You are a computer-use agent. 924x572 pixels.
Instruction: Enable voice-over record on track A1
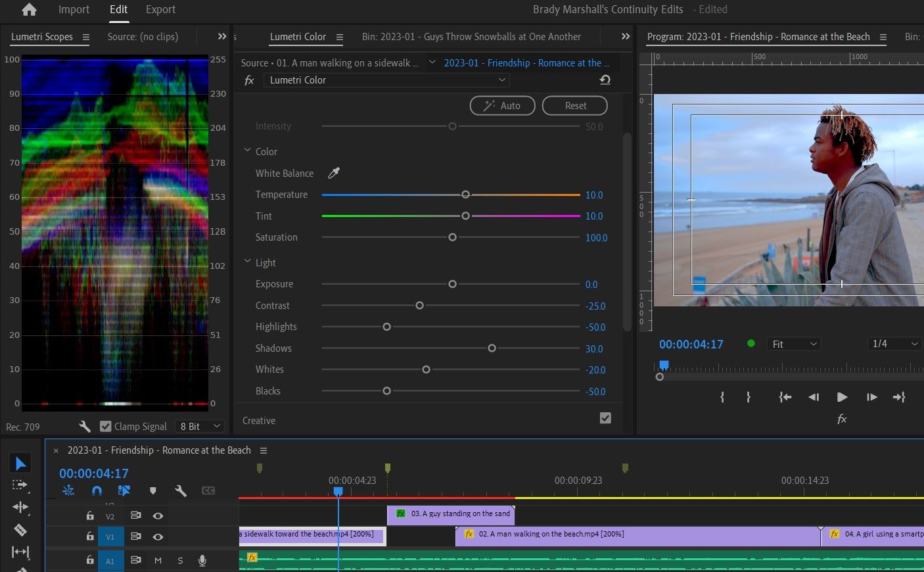202,560
